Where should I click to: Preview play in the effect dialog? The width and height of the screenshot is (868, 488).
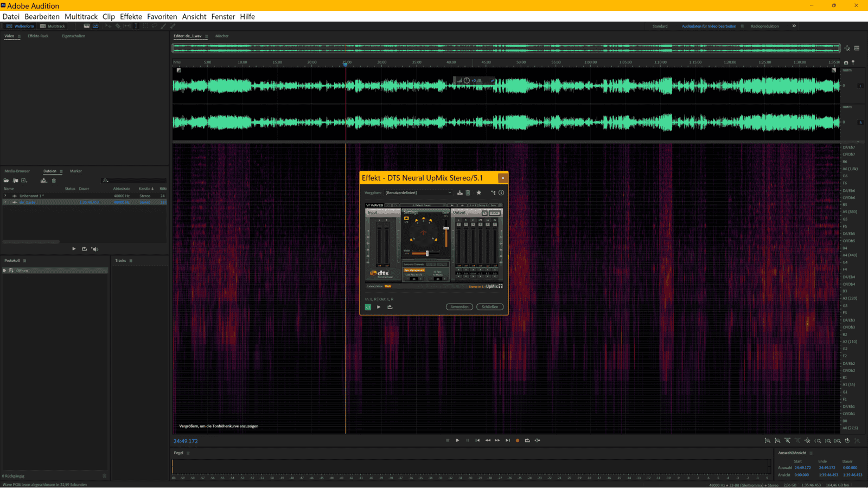pos(379,307)
